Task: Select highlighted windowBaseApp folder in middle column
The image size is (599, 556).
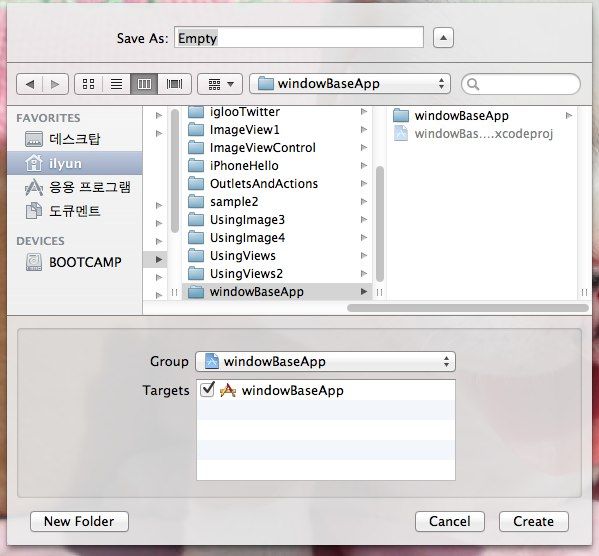Action: click(x=277, y=292)
